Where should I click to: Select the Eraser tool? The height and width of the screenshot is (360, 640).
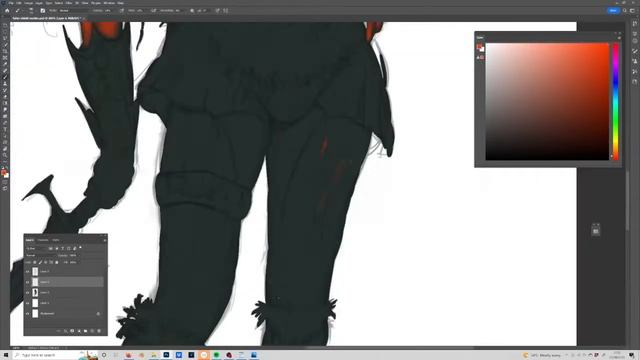coord(5,97)
